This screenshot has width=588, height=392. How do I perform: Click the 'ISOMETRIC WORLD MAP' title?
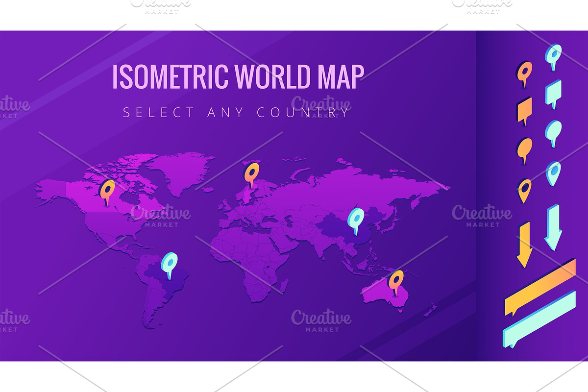tap(238, 77)
